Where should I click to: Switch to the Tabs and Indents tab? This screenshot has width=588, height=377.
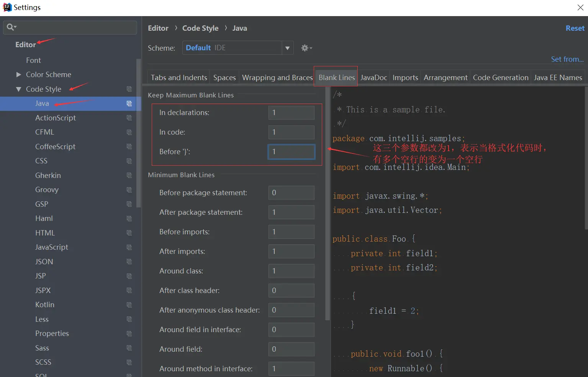pyautogui.click(x=179, y=77)
